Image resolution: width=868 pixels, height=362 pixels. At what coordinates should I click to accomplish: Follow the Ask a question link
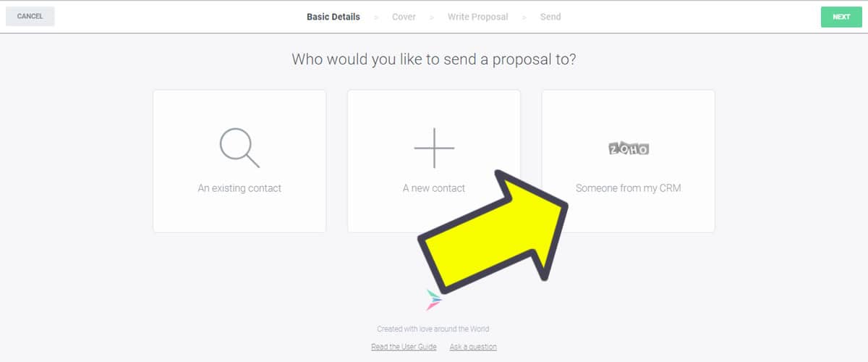click(473, 347)
